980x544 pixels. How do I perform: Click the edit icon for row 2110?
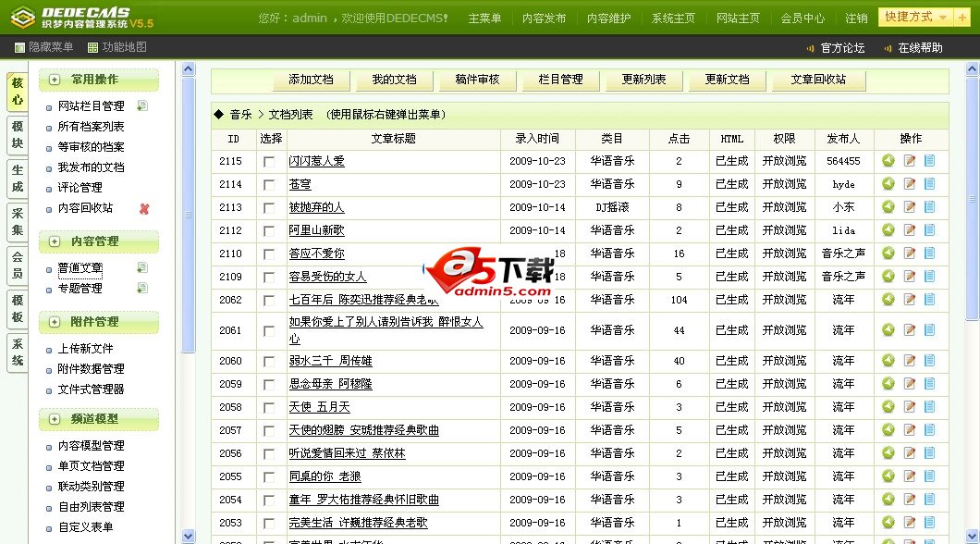[910, 253]
